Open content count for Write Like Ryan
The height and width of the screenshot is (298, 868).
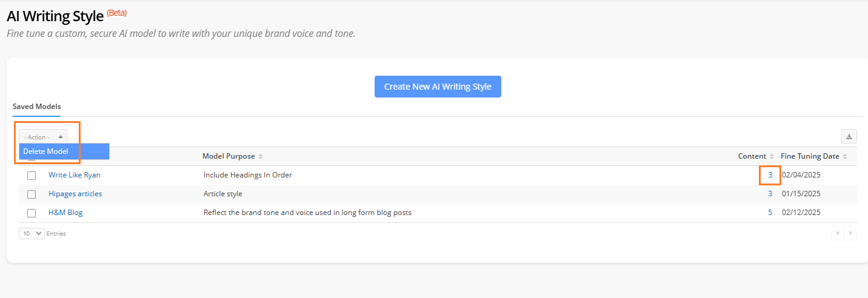pyautogui.click(x=770, y=175)
